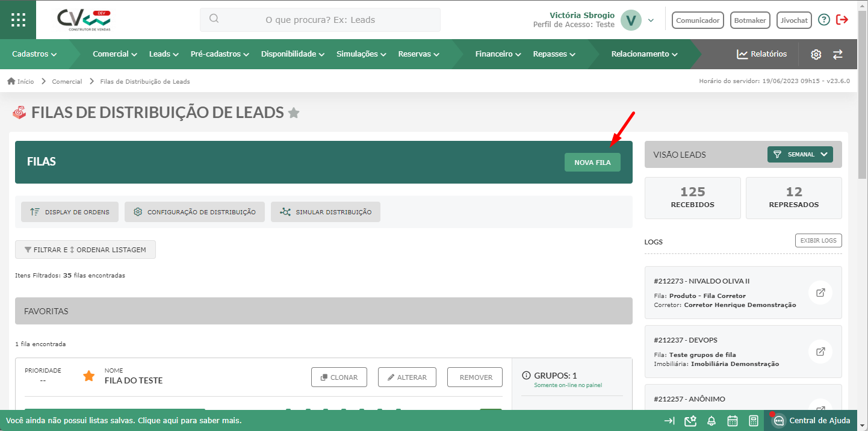Viewport: 868px width, 431px height.
Task: Open Configuração de Distribuição
Action: click(x=194, y=212)
